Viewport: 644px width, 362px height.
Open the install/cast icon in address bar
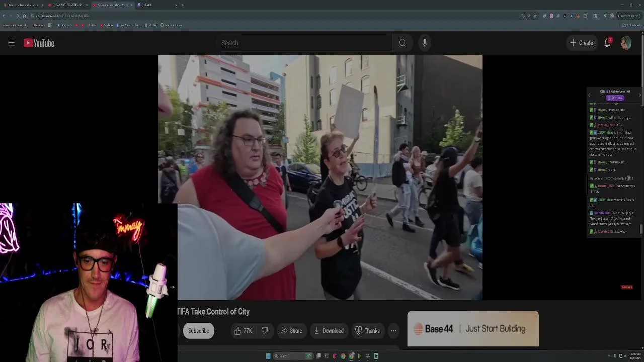523,16
